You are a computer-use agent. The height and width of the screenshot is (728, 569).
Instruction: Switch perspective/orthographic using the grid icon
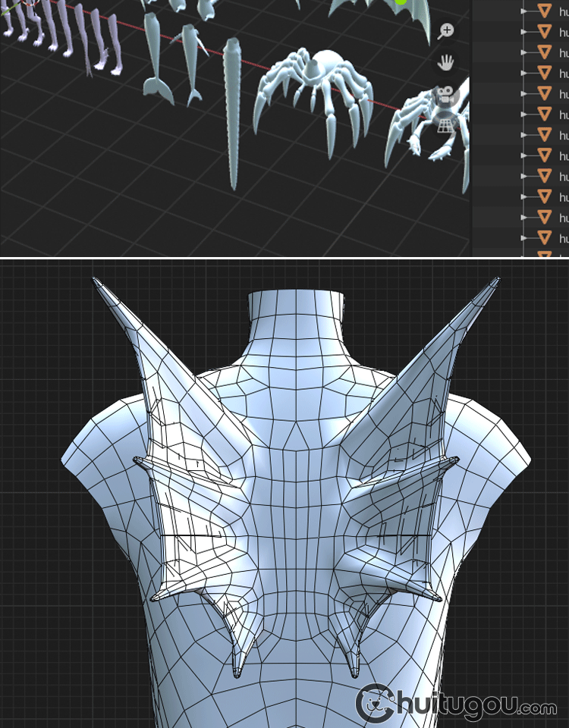pyautogui.click(x=445, y=127)
